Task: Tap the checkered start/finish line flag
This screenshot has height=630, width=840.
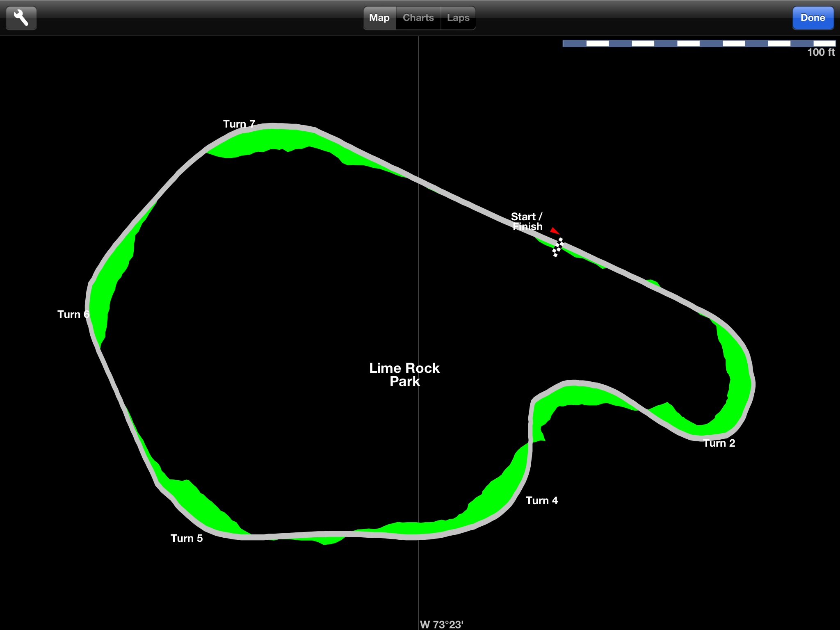Action: coord(557,247)
